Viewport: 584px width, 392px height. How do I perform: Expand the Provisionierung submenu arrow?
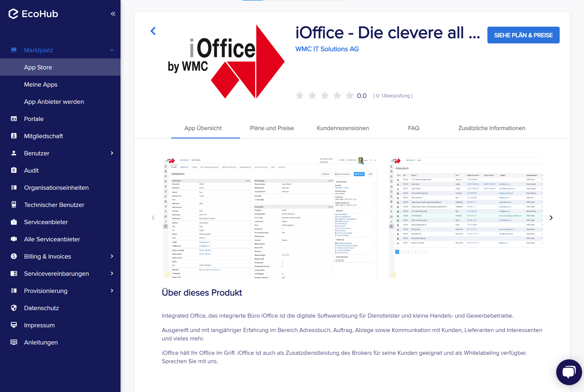(x=112, y=291)
